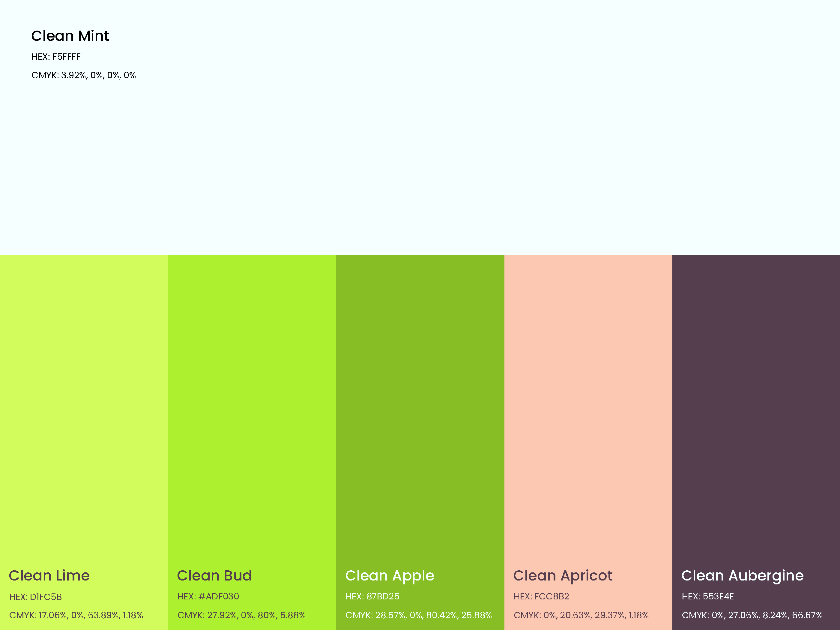
Task: Click the Clean Mint HEX F5FFFF label
Action: pyautogui.click(x=56, y=57)
